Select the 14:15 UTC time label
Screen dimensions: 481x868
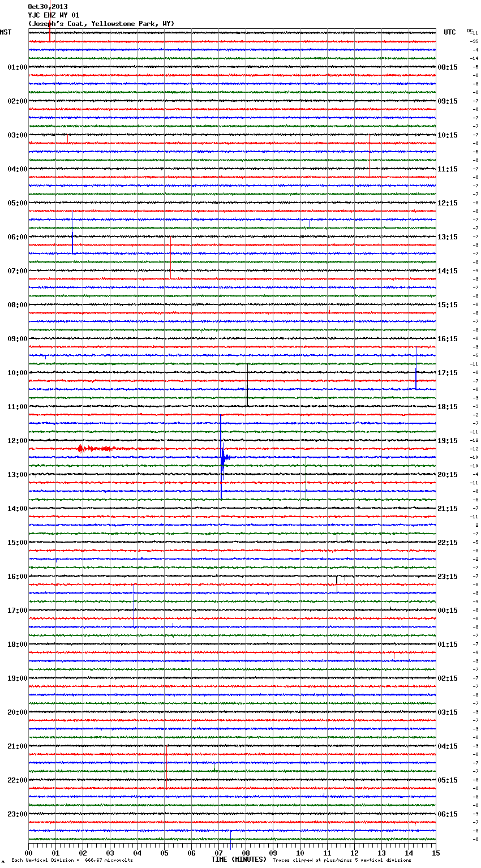[x=448, y=271]
